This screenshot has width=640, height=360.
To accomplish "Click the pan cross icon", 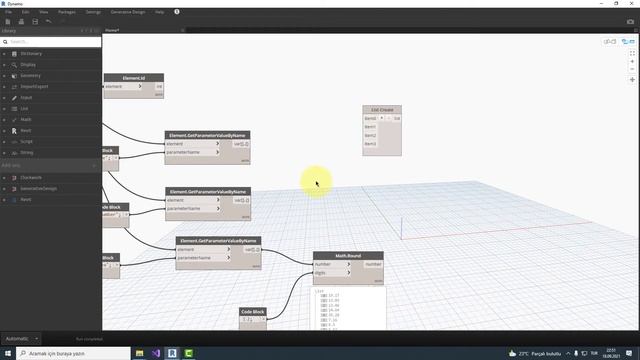I will (x=632, y=80).
